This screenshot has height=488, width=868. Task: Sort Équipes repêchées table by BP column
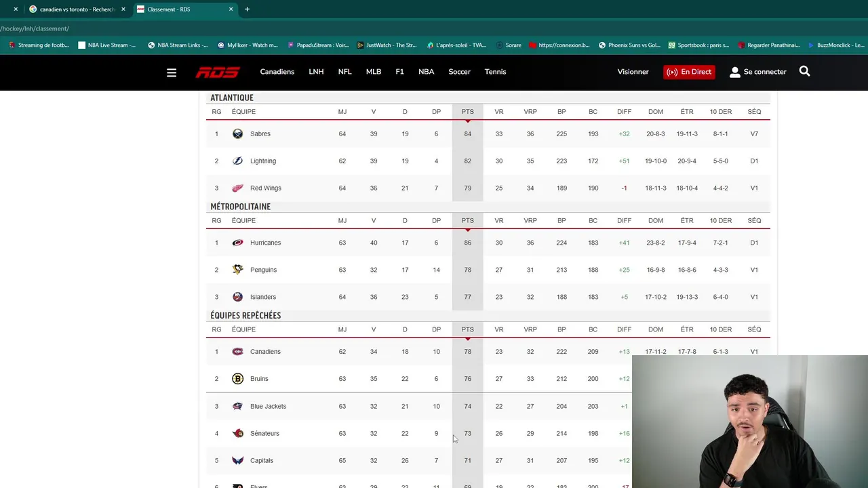click(x=561, y=329)
